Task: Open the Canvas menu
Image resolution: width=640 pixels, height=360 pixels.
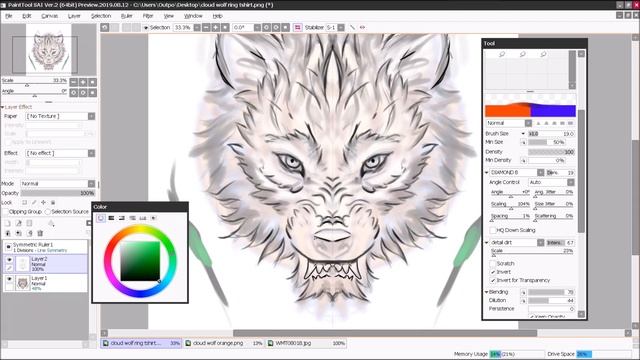Action: [x=49, y=16]
